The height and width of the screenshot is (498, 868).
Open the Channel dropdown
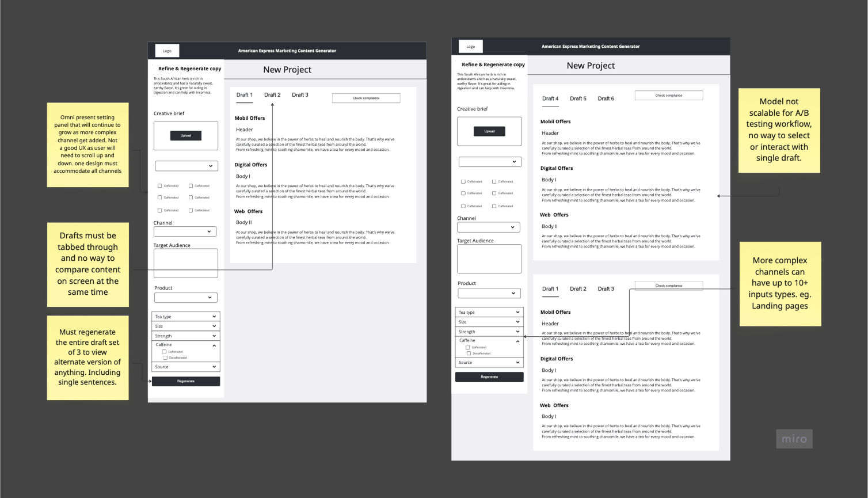[x=185, y=231]
